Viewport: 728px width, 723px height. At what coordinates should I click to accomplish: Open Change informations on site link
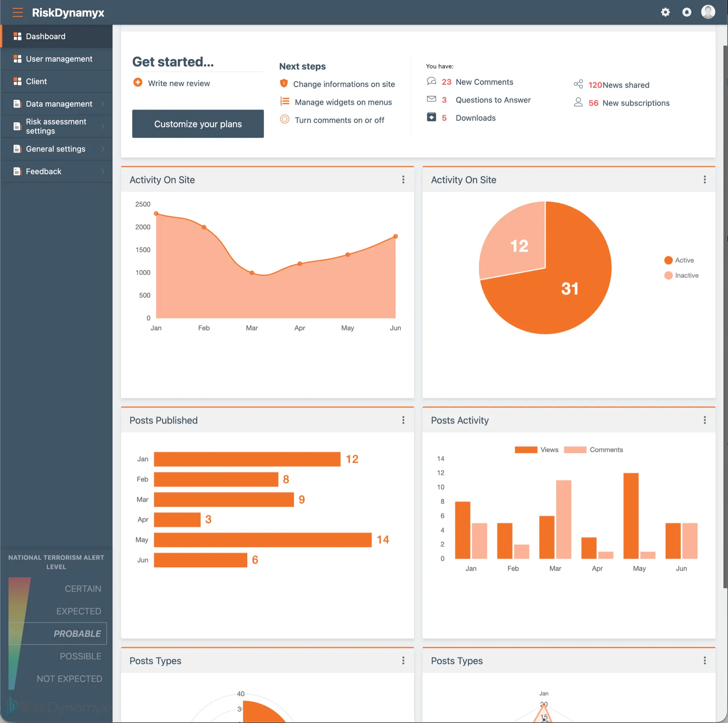pyautogui.click(x=344, y=84)
